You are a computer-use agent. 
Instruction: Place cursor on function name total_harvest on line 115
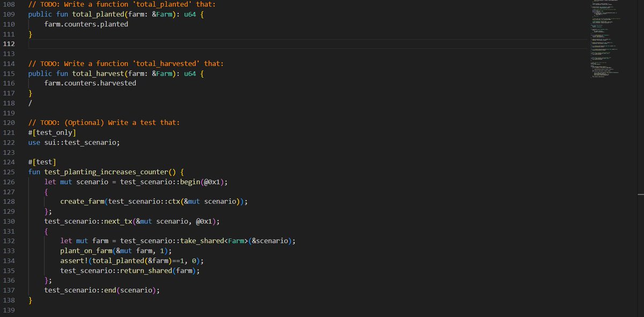98,73
